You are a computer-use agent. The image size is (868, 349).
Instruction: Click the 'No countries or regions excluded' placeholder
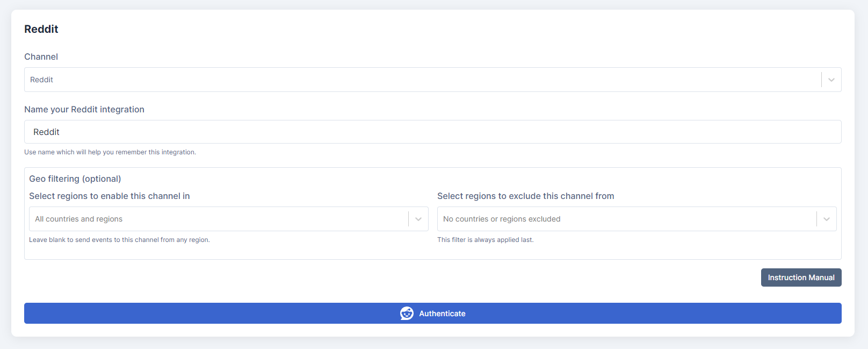(502, 219)
